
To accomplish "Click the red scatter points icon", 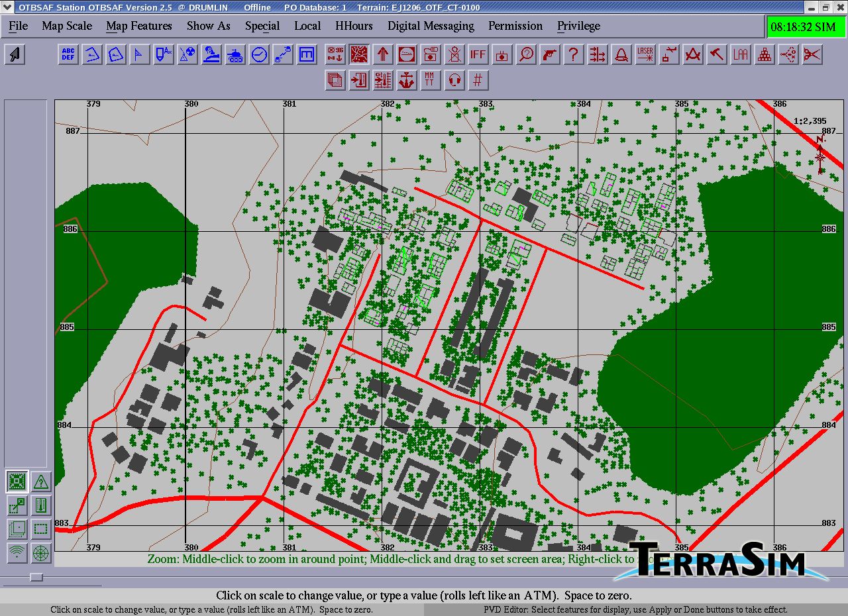I will [788, 54].
